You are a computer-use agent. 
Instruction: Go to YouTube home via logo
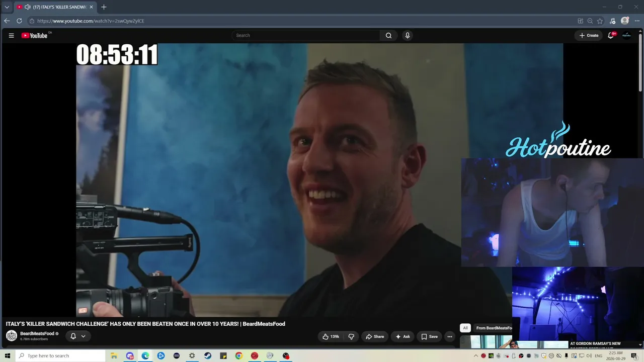coord(35,35)
